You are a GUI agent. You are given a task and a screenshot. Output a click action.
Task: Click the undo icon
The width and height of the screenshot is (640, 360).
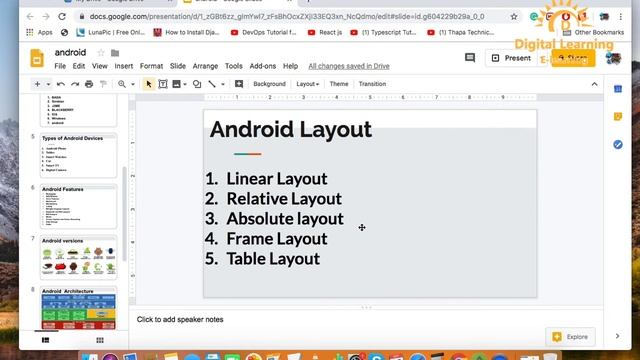click(61, 84)
